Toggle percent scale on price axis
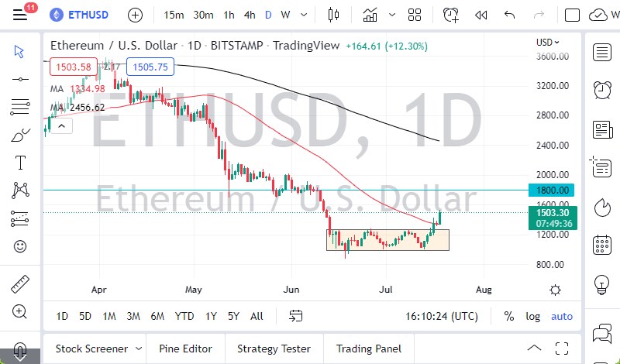 (509, 316)
